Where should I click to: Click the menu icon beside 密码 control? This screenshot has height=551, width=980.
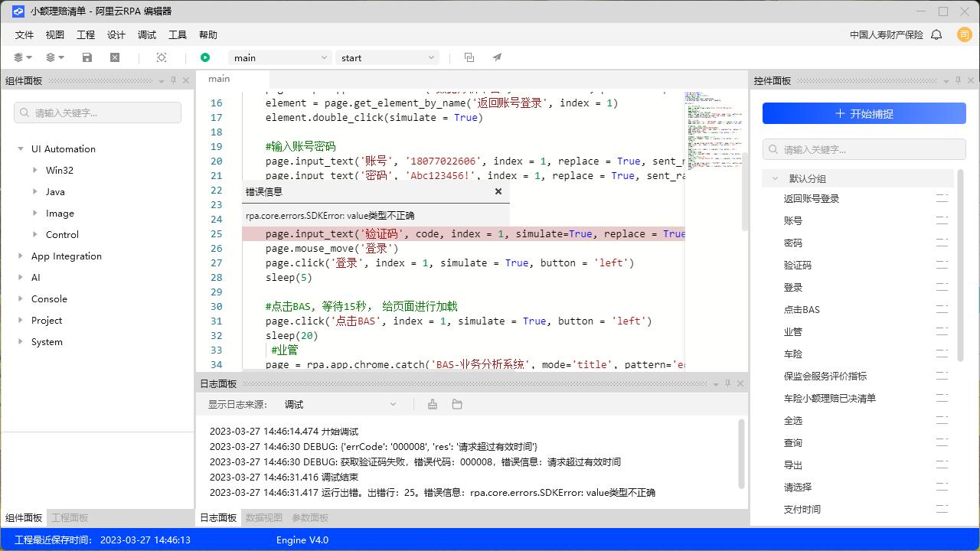[942, 243]
